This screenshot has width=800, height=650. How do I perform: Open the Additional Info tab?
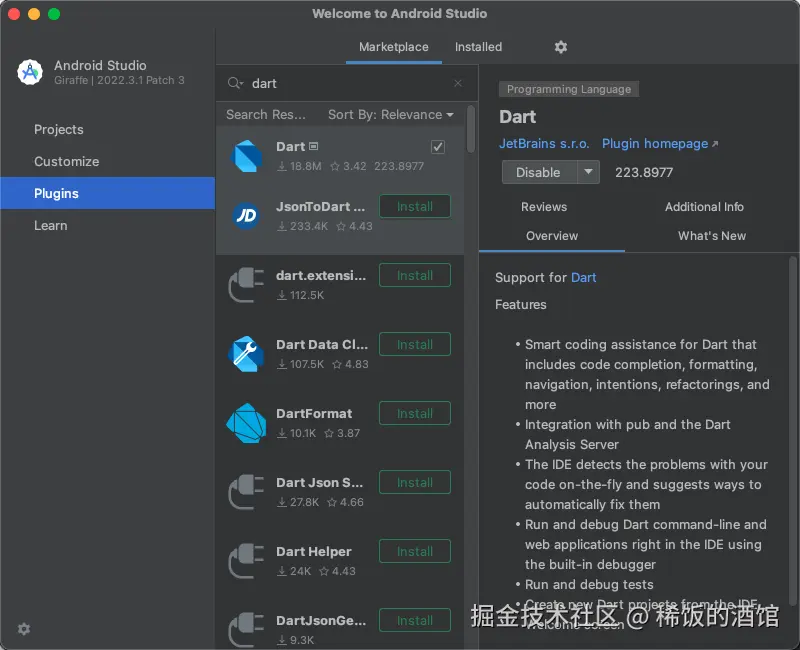704,207
